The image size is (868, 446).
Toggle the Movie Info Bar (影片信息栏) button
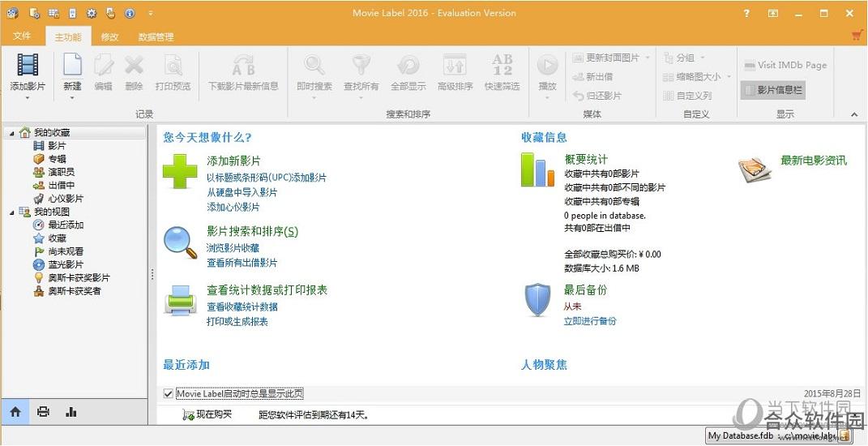click(773, 90)
